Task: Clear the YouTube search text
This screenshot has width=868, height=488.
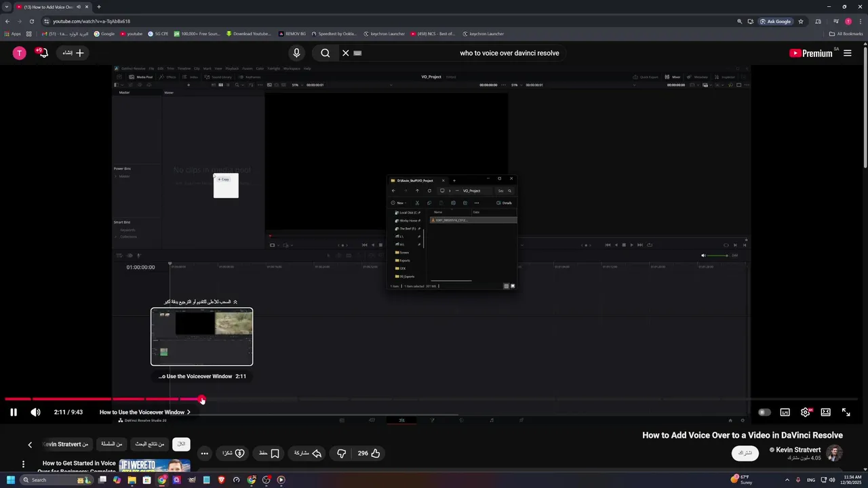Action: 346,53
